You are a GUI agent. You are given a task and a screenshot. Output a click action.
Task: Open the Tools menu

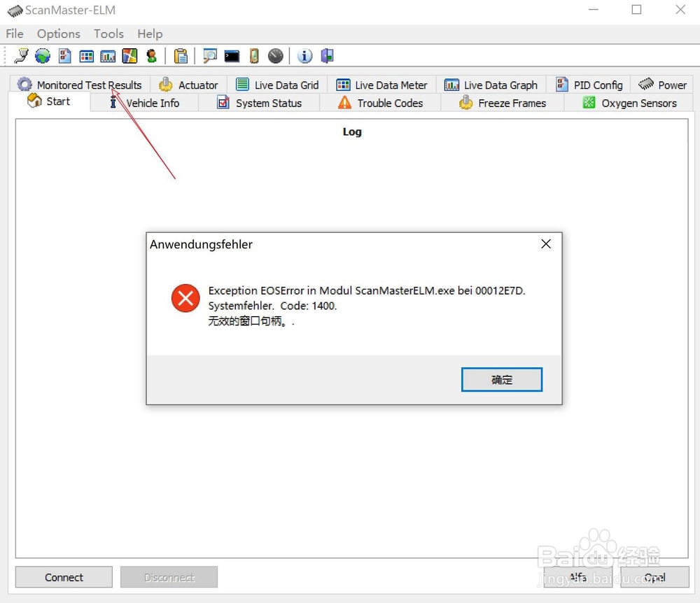point(108,34)
